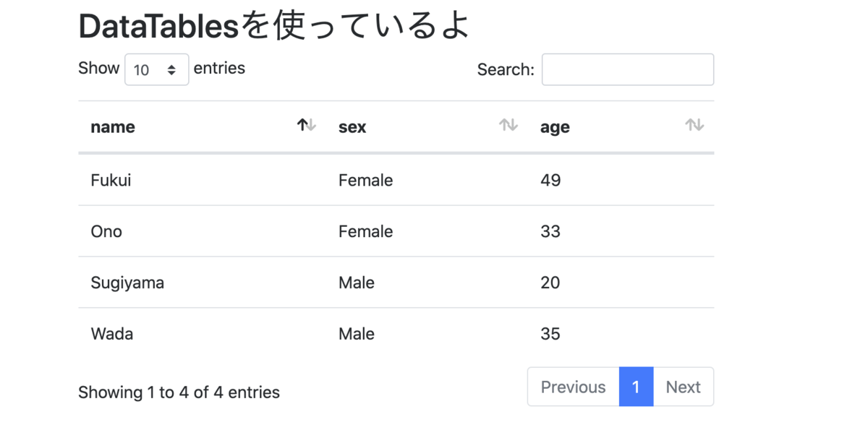Click the name column sort arrows icon

[307, 125]
